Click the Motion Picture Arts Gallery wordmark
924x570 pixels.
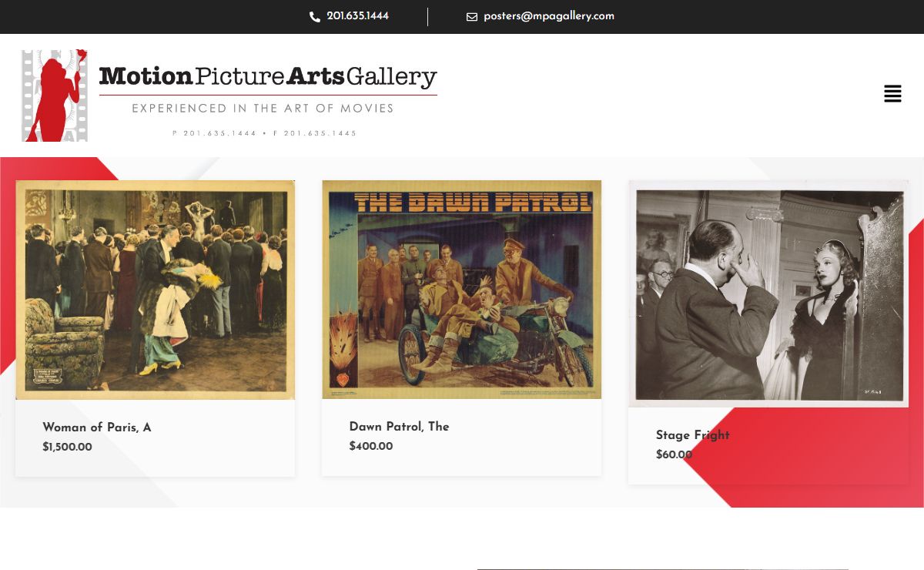point(268,76)
